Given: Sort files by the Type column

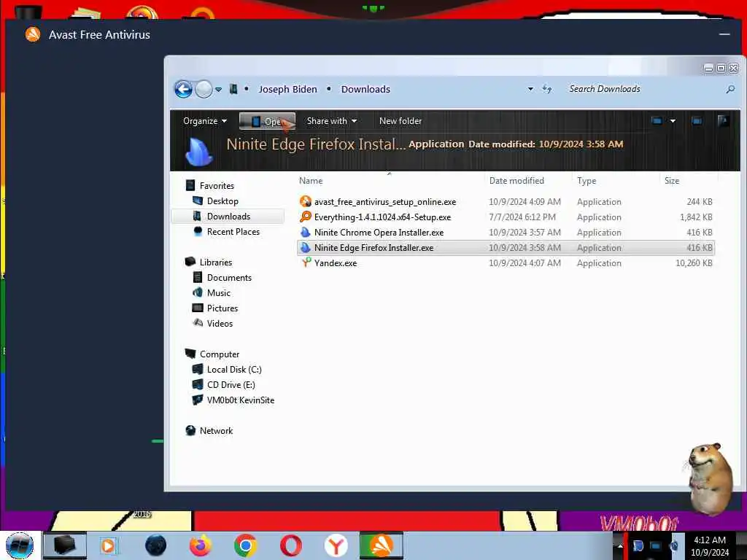Looking at the screenshot, I should tap(587, 181).
